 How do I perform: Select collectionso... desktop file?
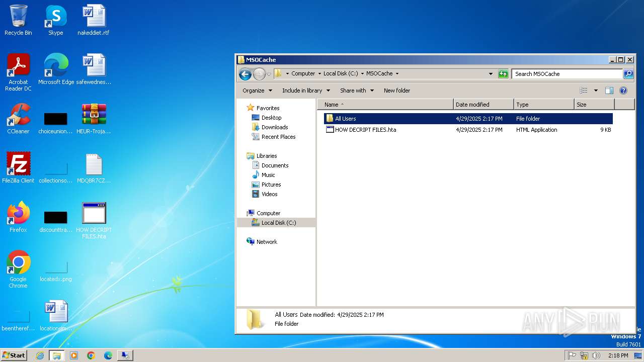[55, 172]
